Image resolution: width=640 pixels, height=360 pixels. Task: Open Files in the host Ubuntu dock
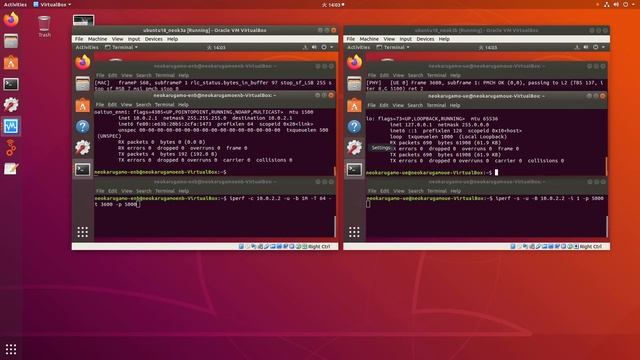tap(11, 41)
